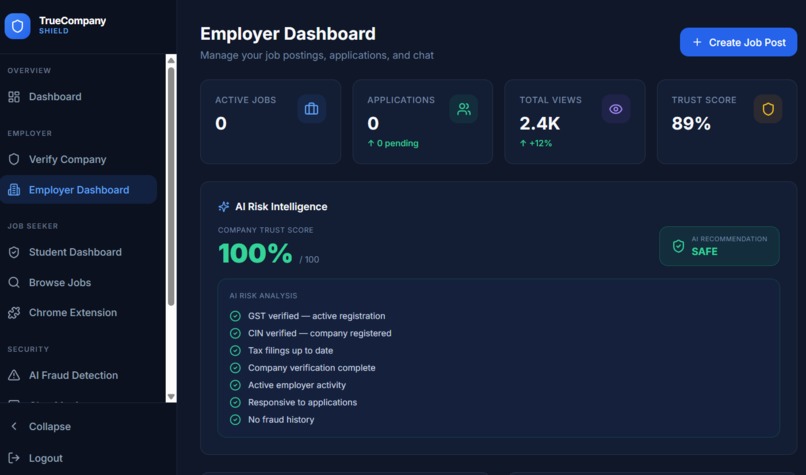Click the '100%' company trust score
Screen dimensions: 806x475
click(255, 253)
